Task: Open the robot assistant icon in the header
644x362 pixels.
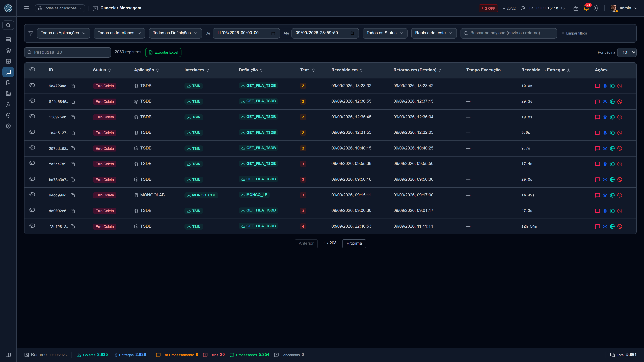Action: click(576, 8)
